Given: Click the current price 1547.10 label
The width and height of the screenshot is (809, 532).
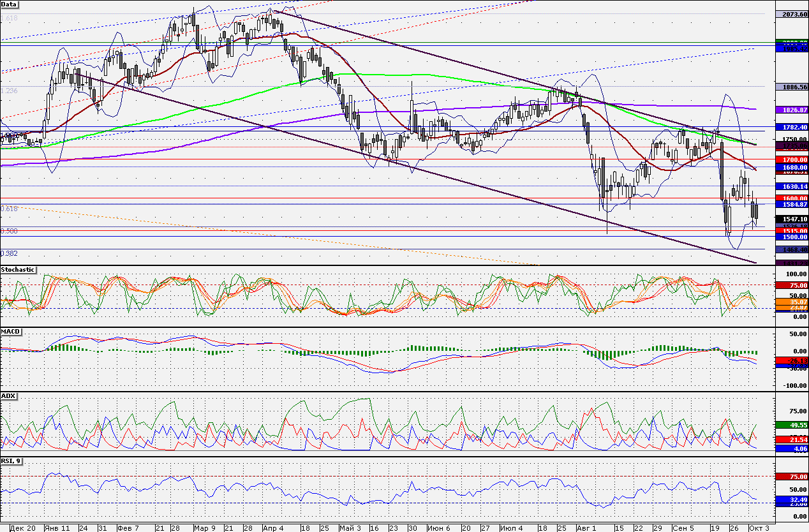Looking at the screenshot, I should (x=790, y=218).
